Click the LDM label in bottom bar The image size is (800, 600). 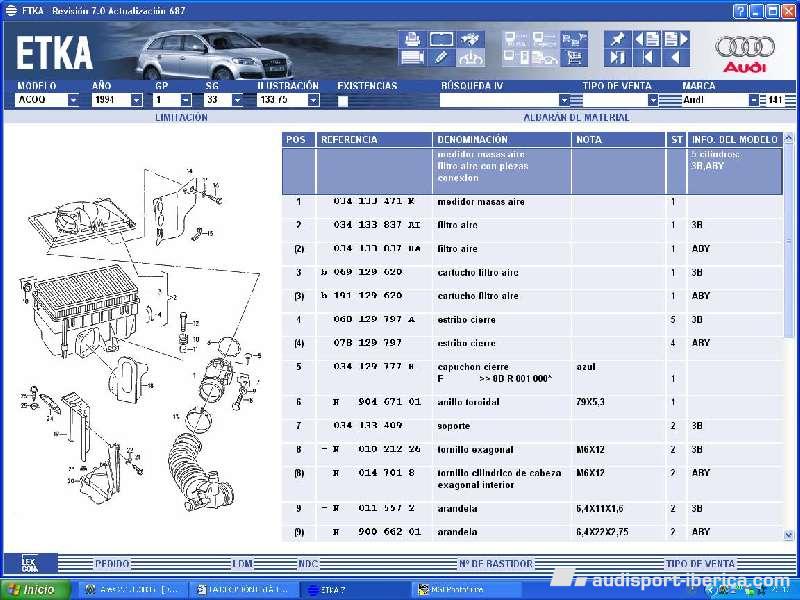tap(242, 564)
